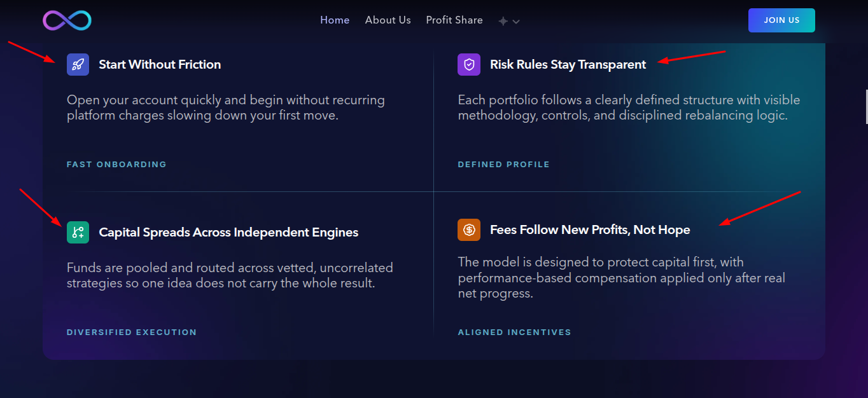The image size is (868, 398).
Task: Click the JOIN US button
Action: [781, 20]
